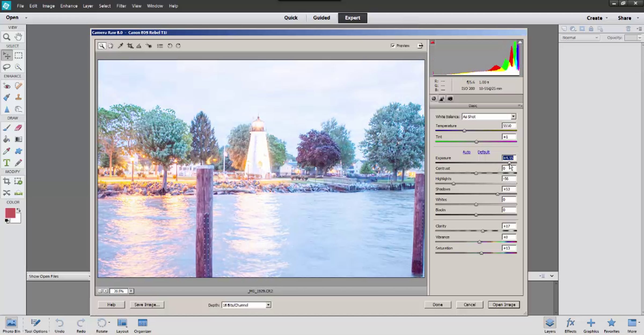
Task: Open Camera Raw preferences list icon
Action: [160, 46]
